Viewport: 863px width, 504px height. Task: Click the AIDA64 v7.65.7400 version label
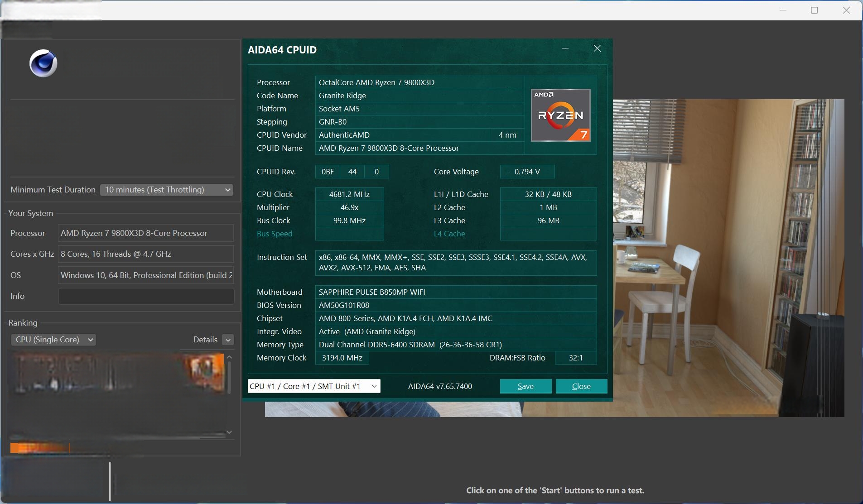click(440, 386)
